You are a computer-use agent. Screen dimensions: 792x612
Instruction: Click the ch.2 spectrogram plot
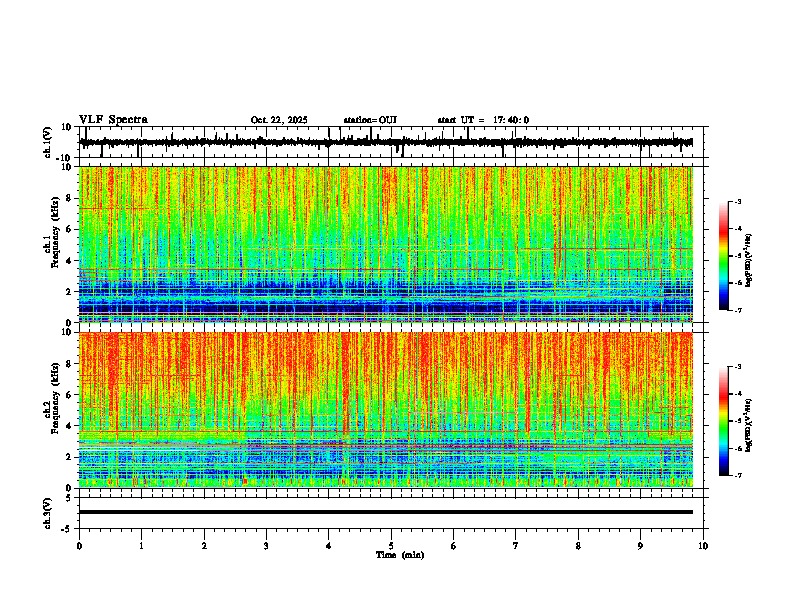tap(386, 410)
